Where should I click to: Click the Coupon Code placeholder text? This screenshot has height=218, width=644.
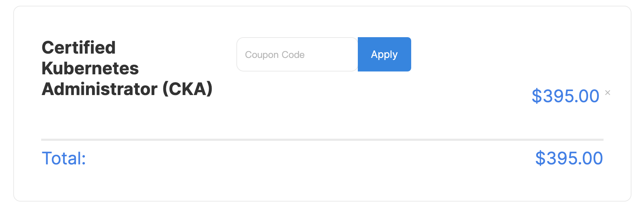point(275,55)
